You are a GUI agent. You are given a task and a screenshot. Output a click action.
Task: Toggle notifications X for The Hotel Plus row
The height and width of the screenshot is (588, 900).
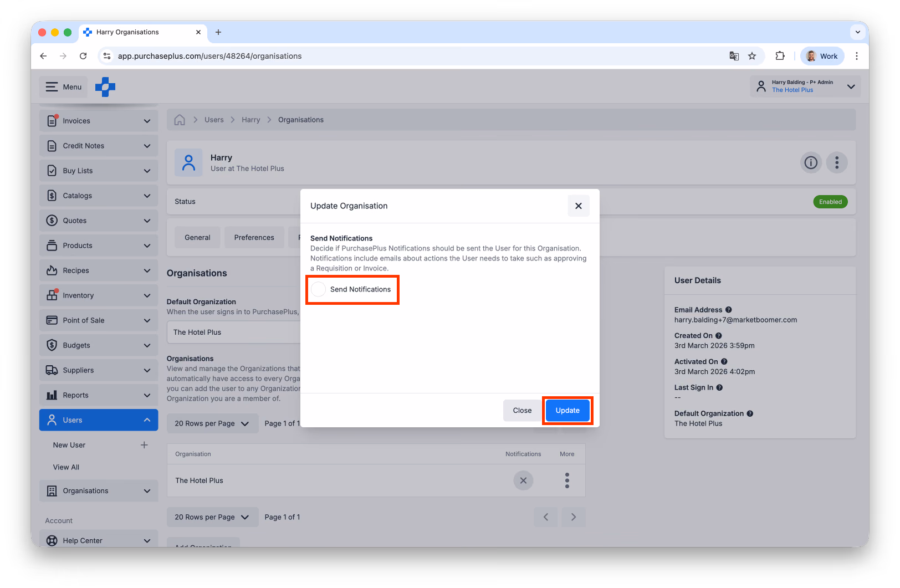pyautogui.click(x=523, y=480)
